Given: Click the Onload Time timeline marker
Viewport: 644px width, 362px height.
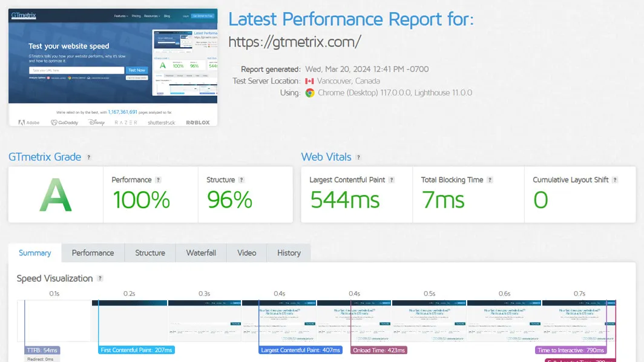Looking at the screenshot, I should point(379,350).
